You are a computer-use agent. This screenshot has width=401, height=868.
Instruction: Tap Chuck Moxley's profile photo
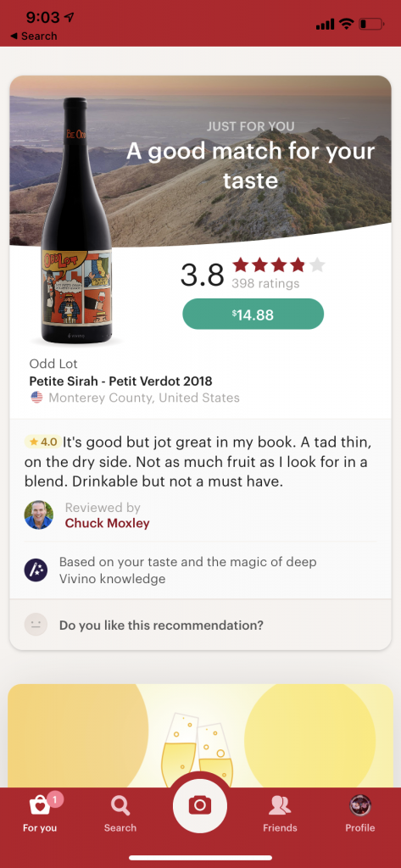tap(39, 515)
